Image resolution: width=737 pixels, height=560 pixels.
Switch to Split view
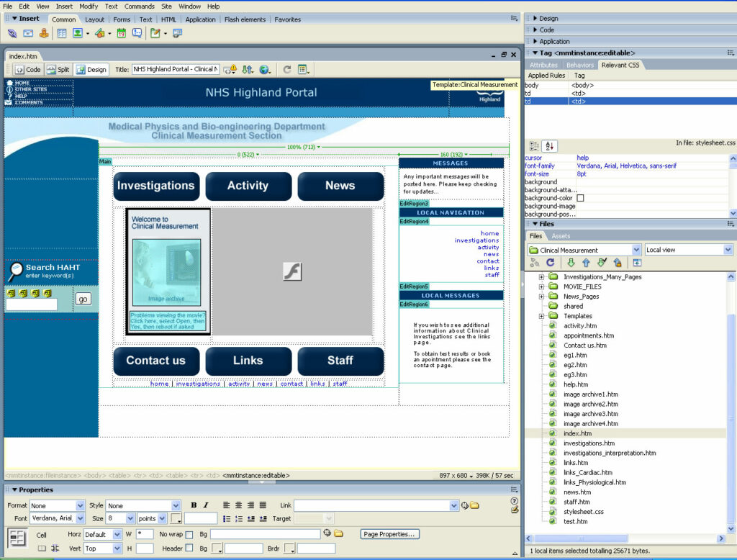[x=58, y=70]
